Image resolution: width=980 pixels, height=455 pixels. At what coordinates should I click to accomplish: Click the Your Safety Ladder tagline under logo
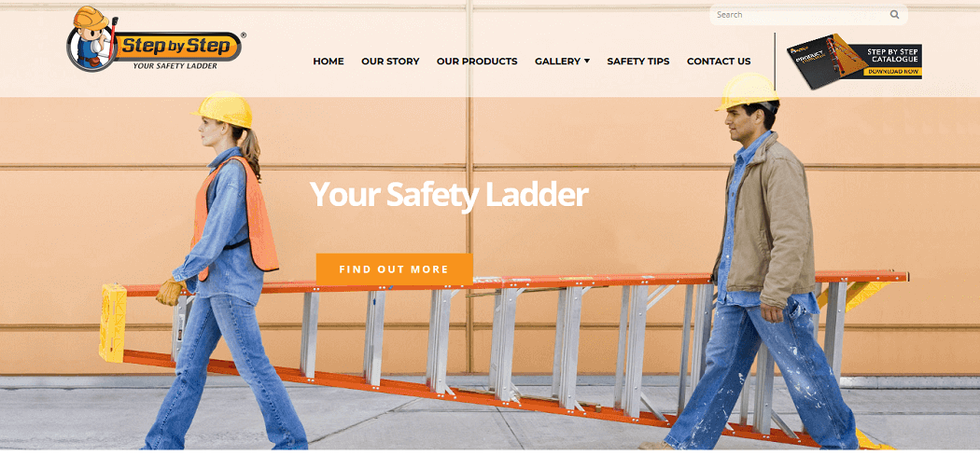pos(175,65)
